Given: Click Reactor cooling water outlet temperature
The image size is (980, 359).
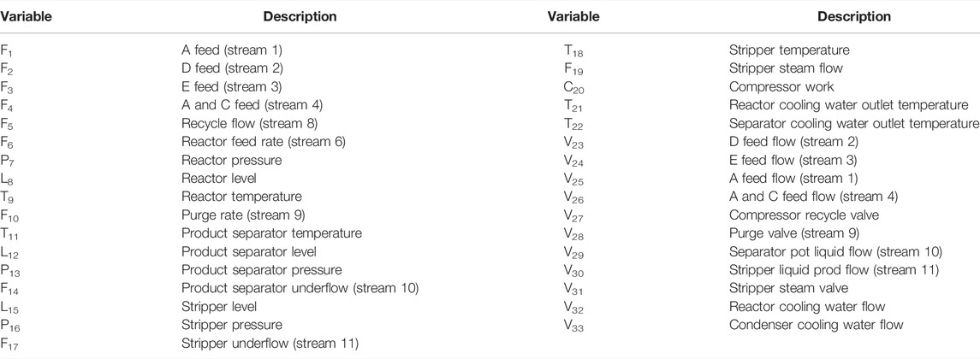Looking at the screenshot, I should click(x=849, y=105).
